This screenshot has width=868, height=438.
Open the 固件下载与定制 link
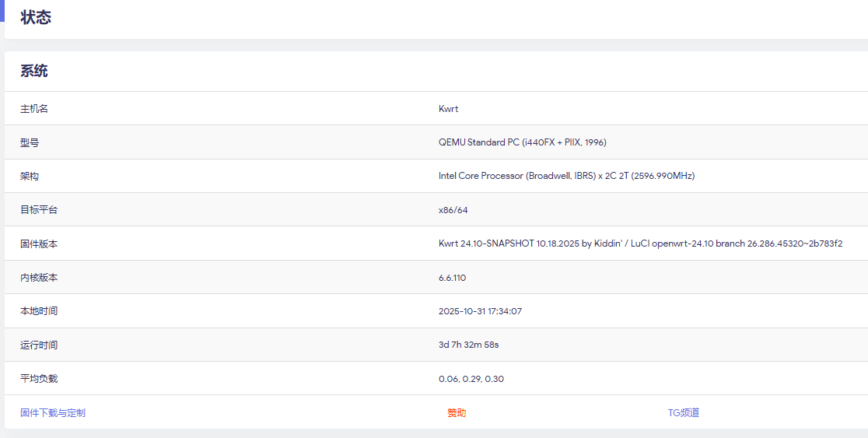[53, 412]
